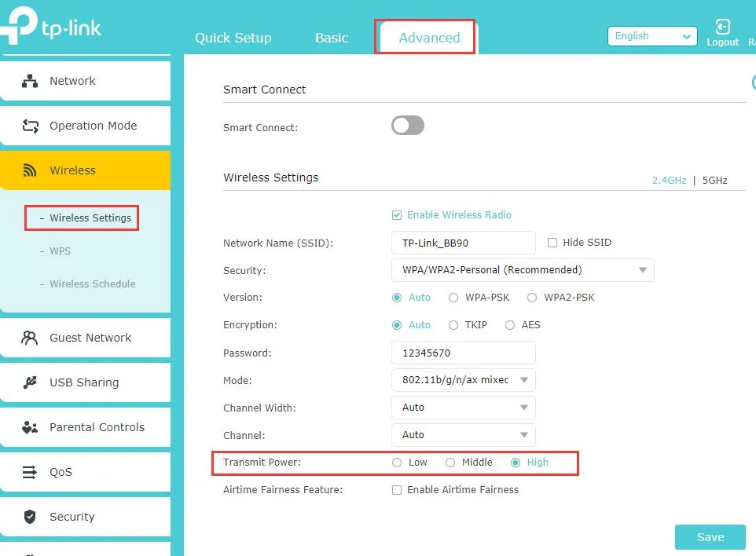756x556 pixels.
Task: Select WPA-PSK version radio button
Action: 453,298
